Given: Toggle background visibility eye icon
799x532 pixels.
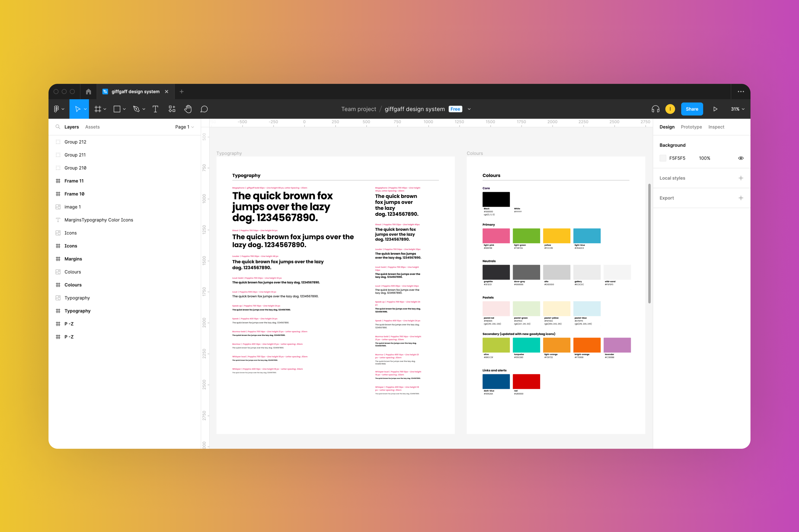Looking at the screenshot, I should coord(741,158).
